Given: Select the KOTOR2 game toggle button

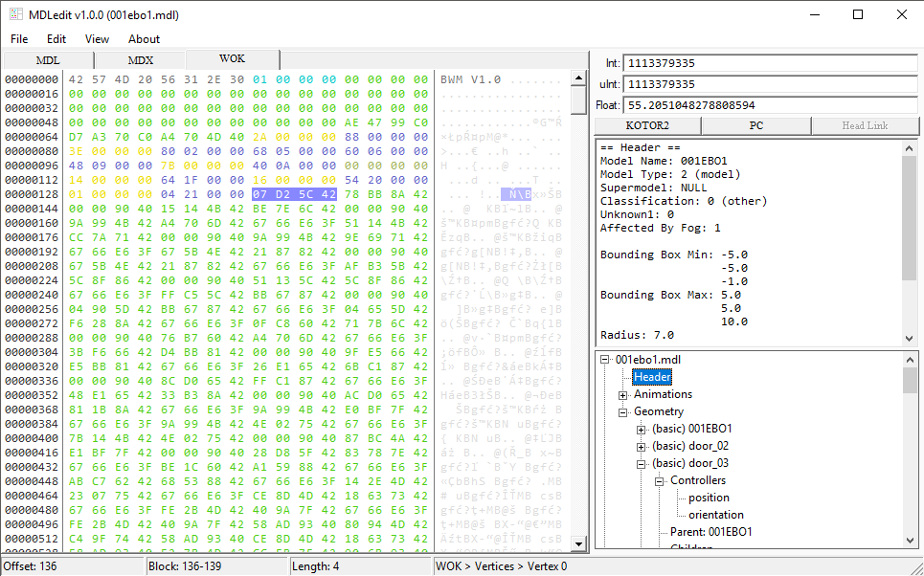Looking at the screenshot, I should point(648,126).
